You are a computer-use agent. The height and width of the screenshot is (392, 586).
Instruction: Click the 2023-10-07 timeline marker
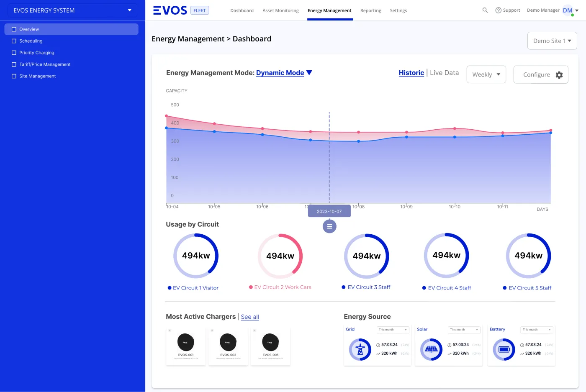(329, 211)
